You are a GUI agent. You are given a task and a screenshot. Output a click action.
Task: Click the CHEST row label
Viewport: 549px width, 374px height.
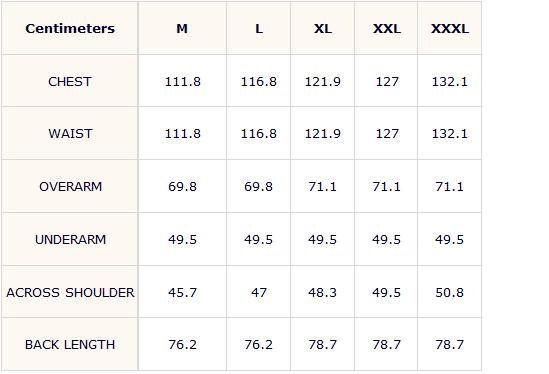(x=70, y=82)
